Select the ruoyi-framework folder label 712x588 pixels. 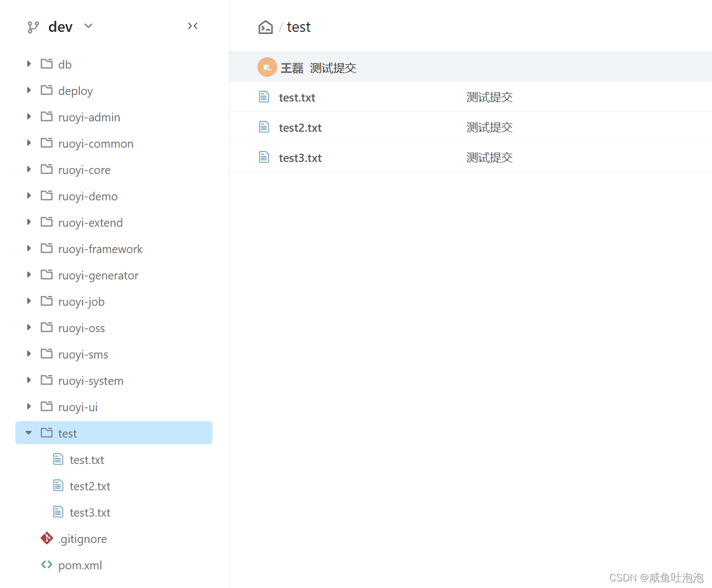[100, 249]
